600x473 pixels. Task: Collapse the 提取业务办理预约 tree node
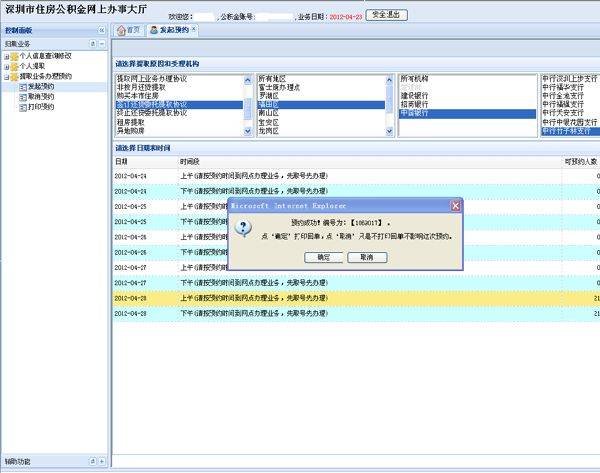pyautogui.click(x=7, y=75)
